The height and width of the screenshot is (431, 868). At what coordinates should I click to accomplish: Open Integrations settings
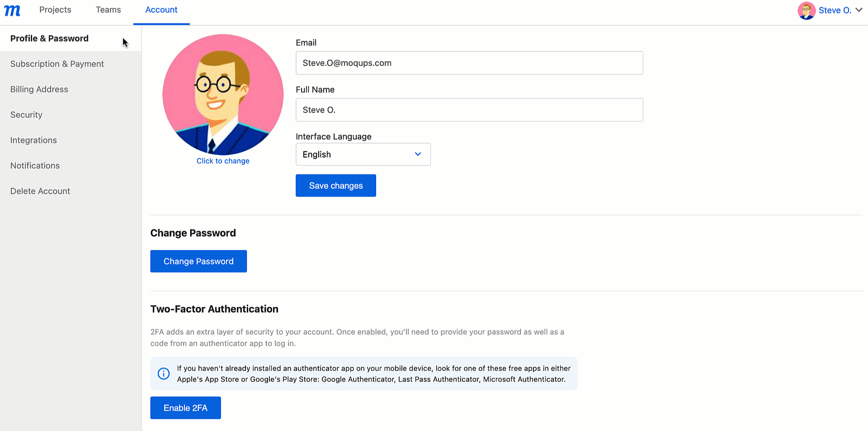(33, 140)
